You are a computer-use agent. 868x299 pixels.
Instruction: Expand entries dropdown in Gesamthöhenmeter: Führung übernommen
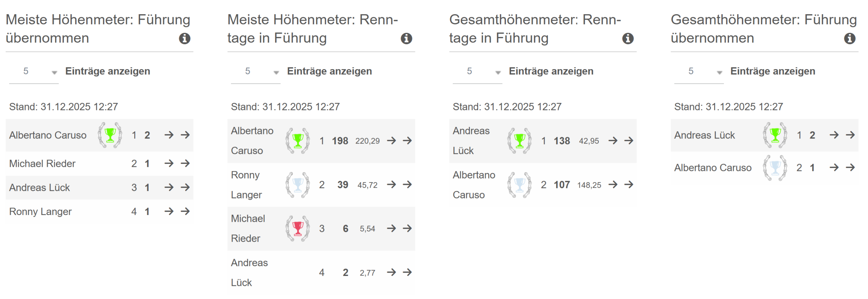[699, 71]
